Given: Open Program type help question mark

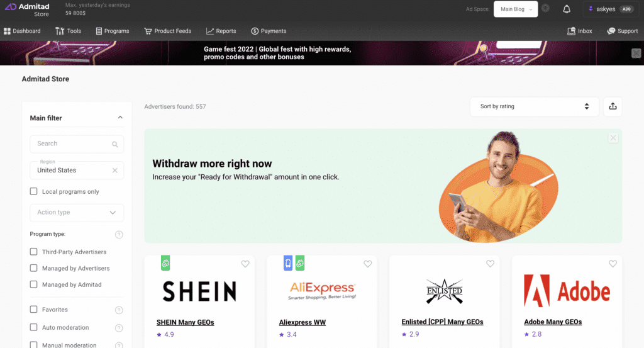Looking at the screenshot, I should pyautogui.click(x=119, y=235).
